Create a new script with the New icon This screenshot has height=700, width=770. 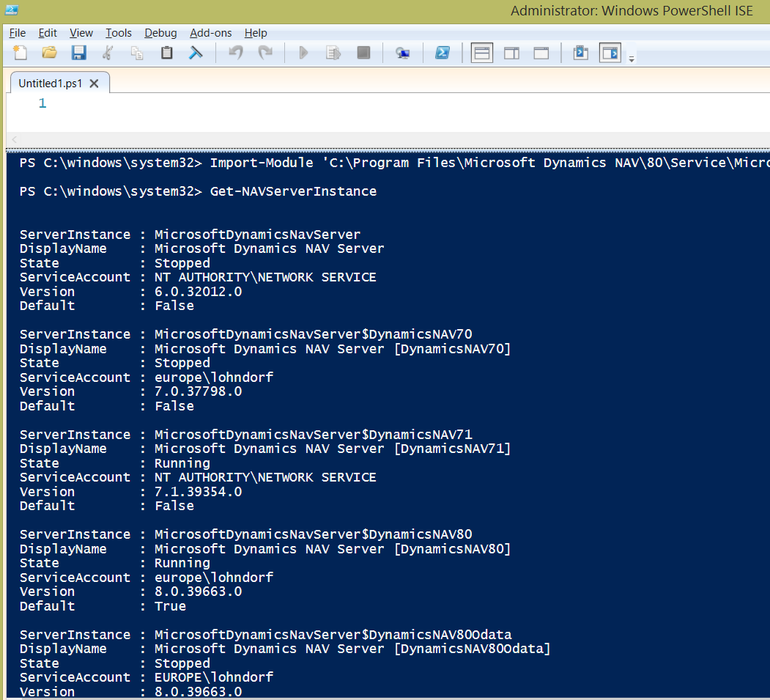[20, 52]
